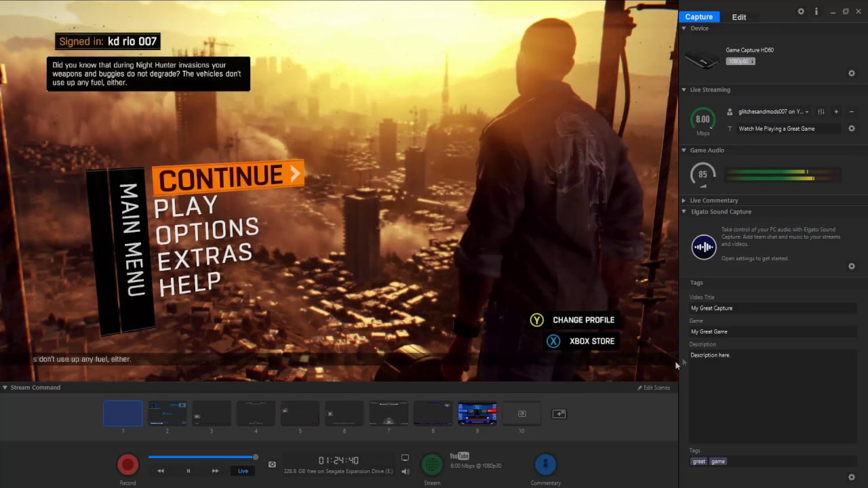
Task: Open the info icon in the title bar
Action: pos(816,12)
